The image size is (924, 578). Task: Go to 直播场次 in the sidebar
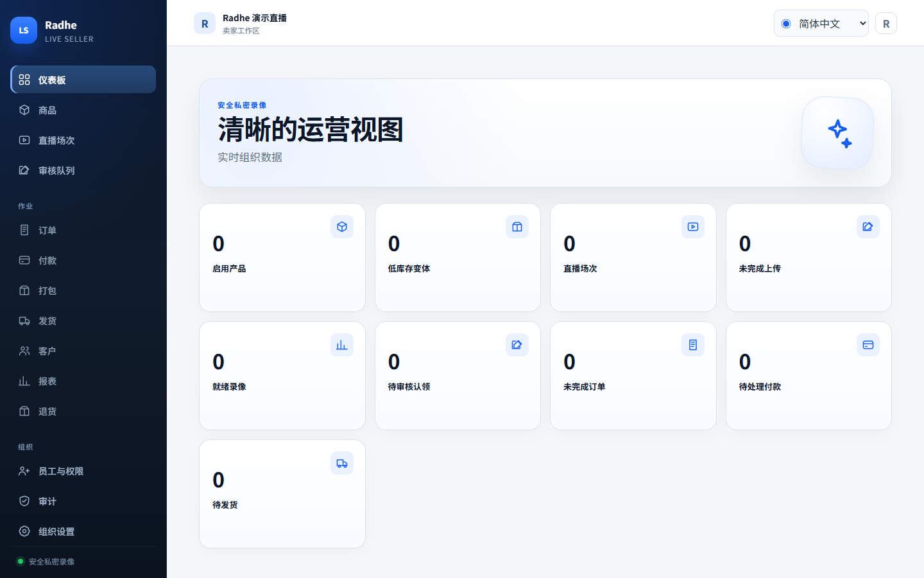click(x=83, y=140)
